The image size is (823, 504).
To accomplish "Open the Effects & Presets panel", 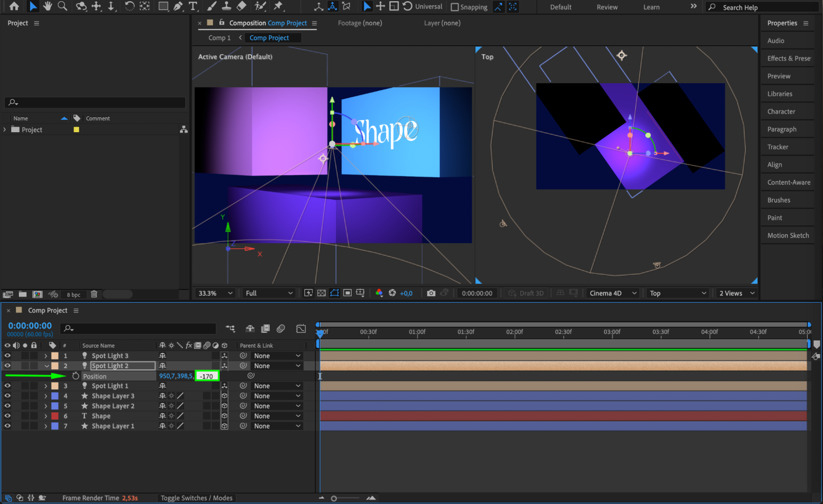I will (788, 58).
